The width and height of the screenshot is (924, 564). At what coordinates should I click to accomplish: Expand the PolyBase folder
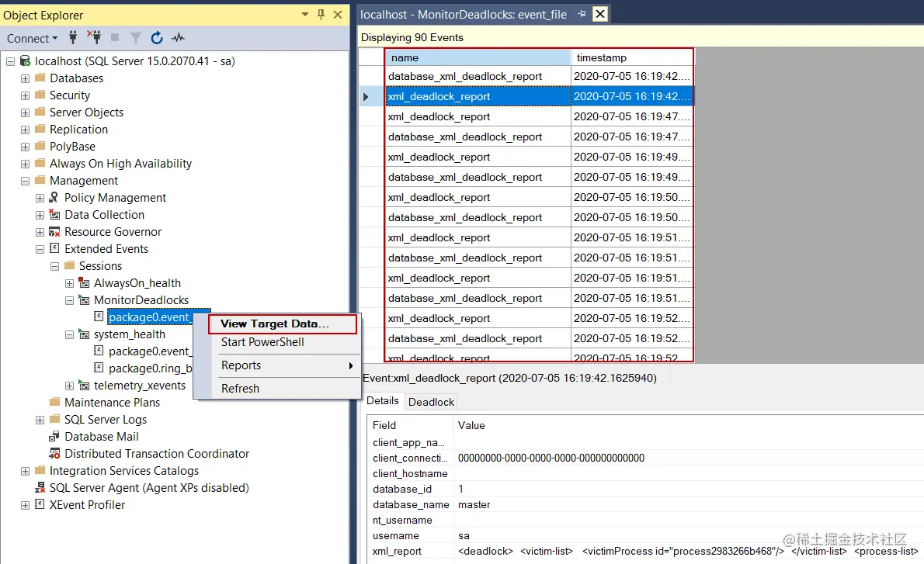(25, 147)
